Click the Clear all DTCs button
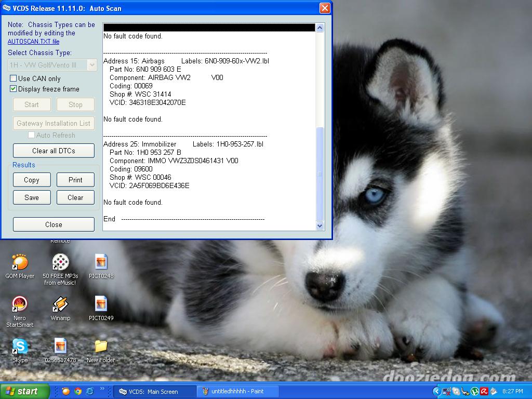This screenshot has height=399, width=532. coord(54,151)
